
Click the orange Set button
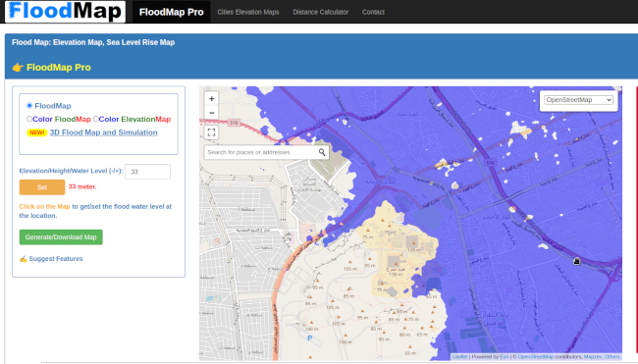click(42, 187)
